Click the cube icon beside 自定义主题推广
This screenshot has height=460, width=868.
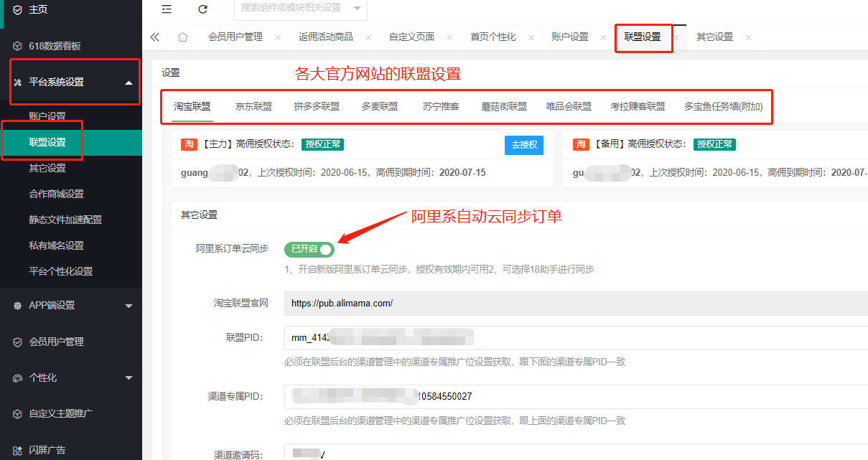[x=17, y=414]
